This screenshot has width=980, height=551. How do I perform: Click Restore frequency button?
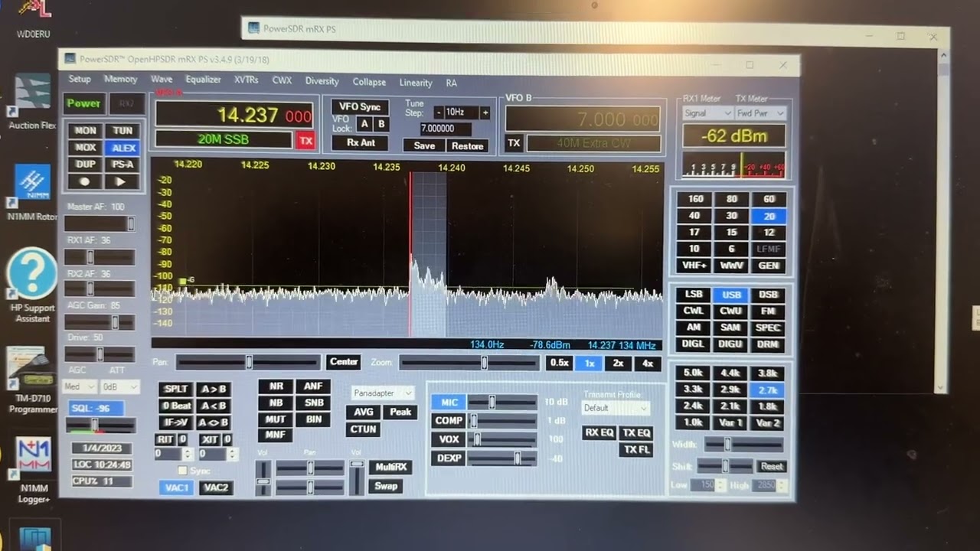click(x=467, y=146)
